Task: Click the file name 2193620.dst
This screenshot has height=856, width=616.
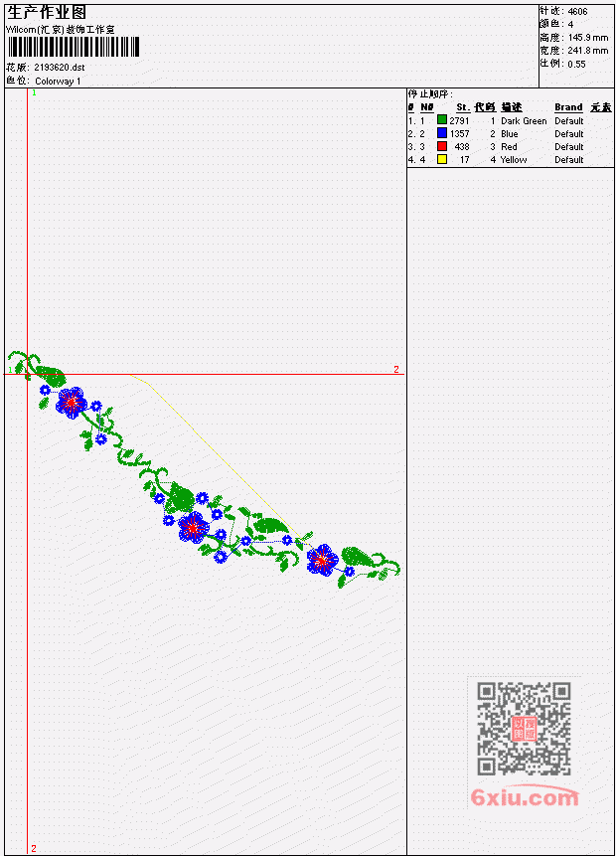Action: (59, 68)
